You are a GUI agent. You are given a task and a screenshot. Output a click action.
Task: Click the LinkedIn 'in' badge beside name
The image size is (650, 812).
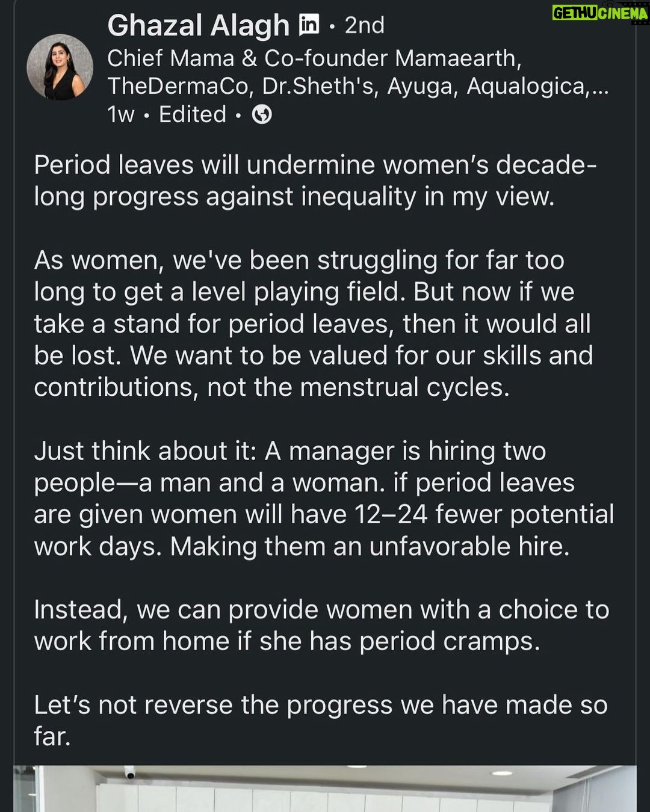(309, 24)
